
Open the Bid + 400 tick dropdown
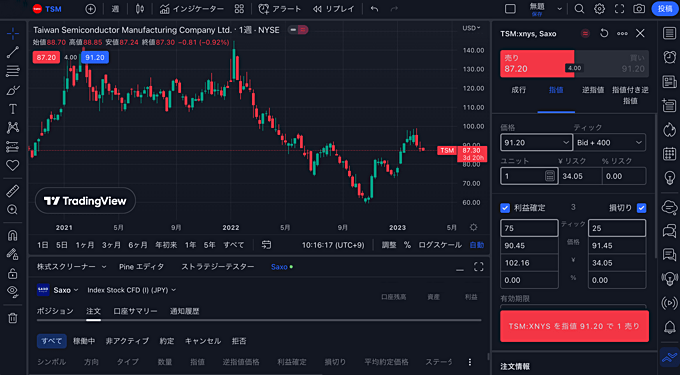(609, 142)
